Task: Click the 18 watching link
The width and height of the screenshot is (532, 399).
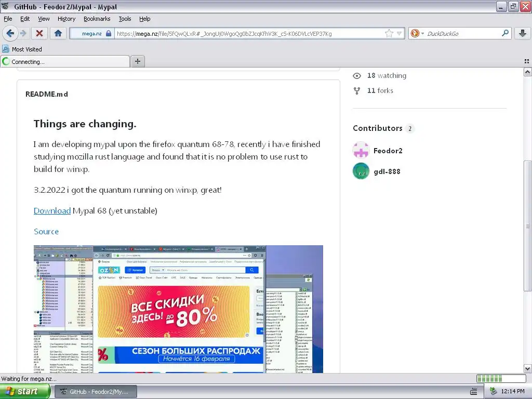Action: (387, 75)
